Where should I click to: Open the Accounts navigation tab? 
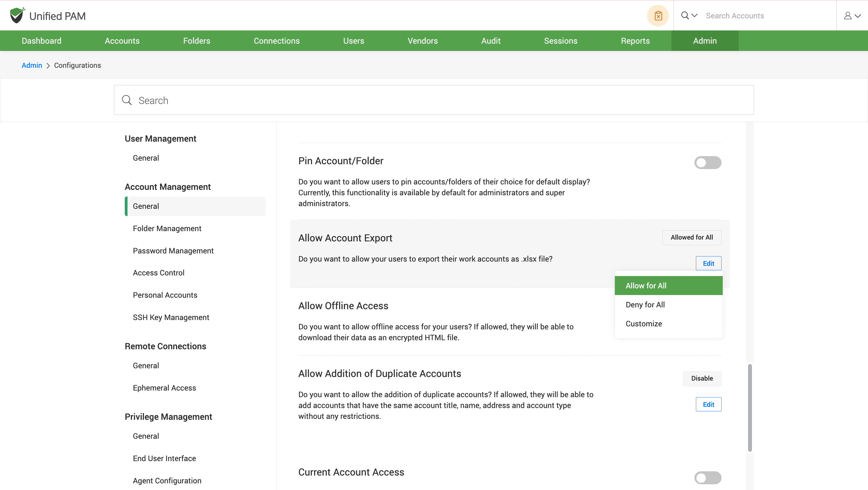122,41
